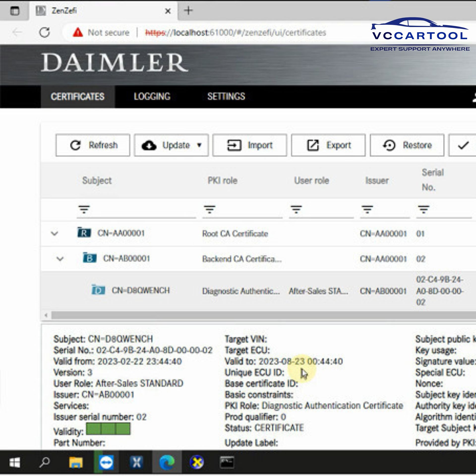
Task: Select the CN=AB00001 subject entry
Action: (x=127, y=258)
